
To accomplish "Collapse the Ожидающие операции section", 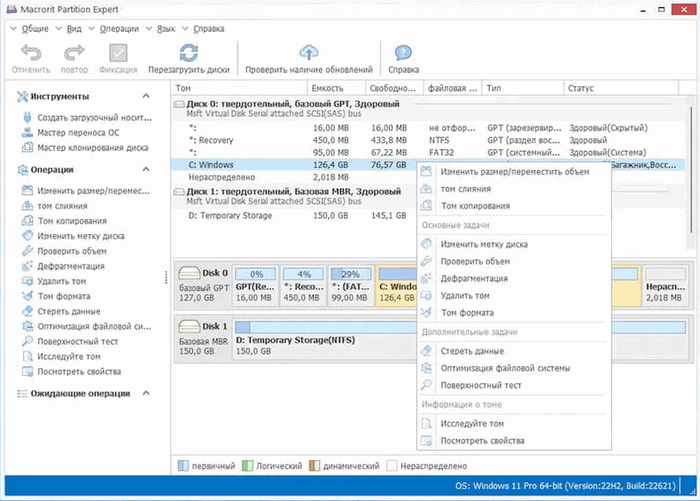I will (146, 393).
